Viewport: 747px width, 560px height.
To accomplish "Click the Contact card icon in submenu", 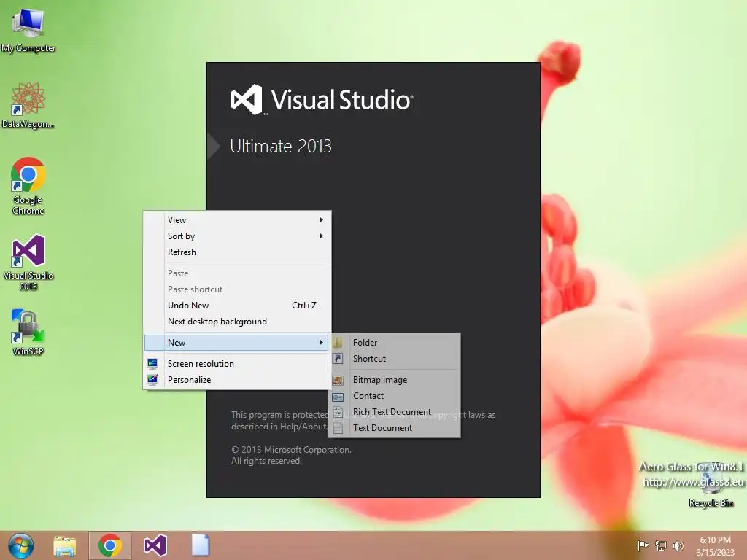I will pos(338,396).
